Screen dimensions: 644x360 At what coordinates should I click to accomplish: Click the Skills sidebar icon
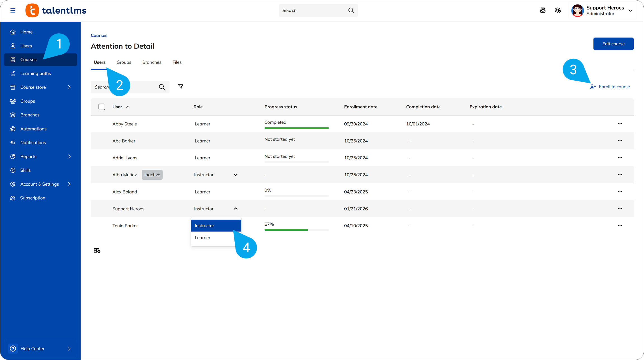pos(13,170)
